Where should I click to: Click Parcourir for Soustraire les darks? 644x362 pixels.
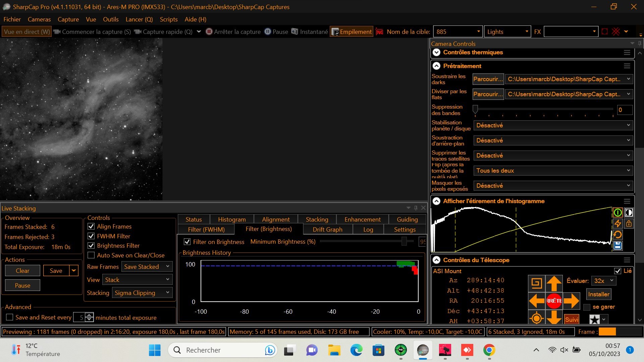488,79
